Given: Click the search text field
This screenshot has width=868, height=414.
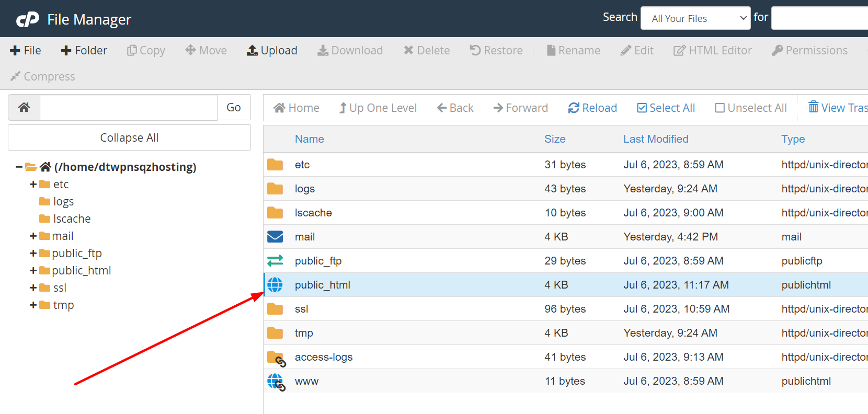Looking at the screenshot, I should pyautogui.click(x=819, y=18).
